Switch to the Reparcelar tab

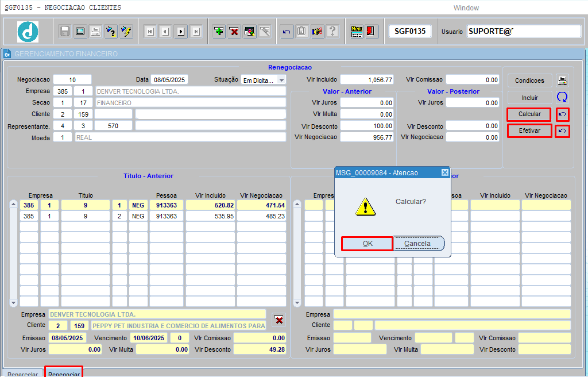(23, 373)
